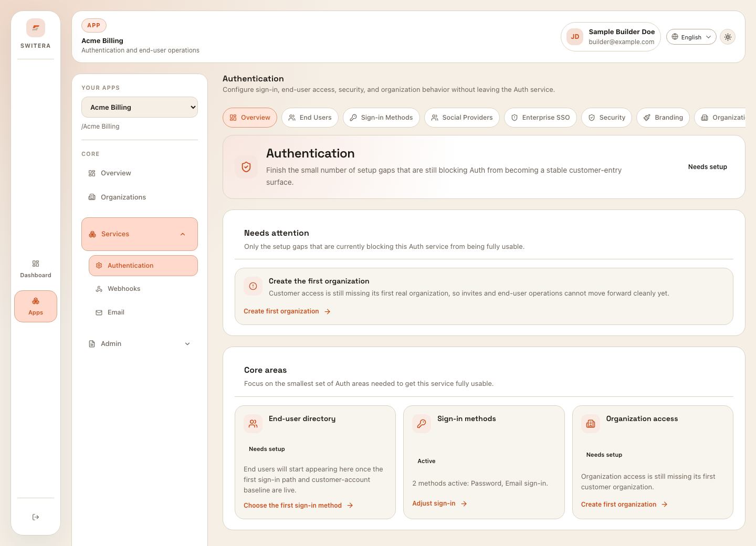Click the Adjust sign-in link
756x546 pixels.
click(440, 503)
